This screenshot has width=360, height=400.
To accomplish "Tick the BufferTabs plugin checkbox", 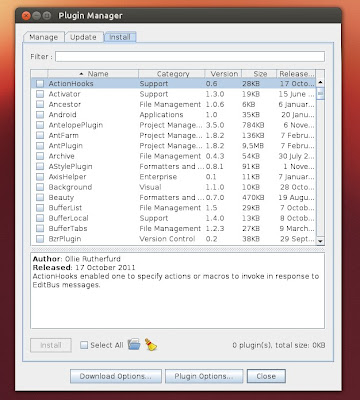I will (40, 228).
